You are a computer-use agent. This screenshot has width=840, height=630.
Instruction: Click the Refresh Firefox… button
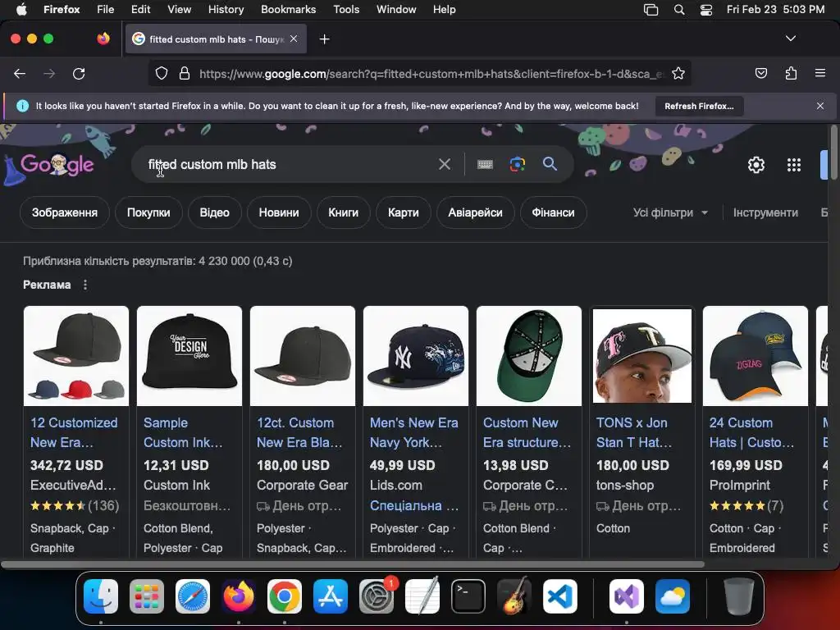pos(699,106)
